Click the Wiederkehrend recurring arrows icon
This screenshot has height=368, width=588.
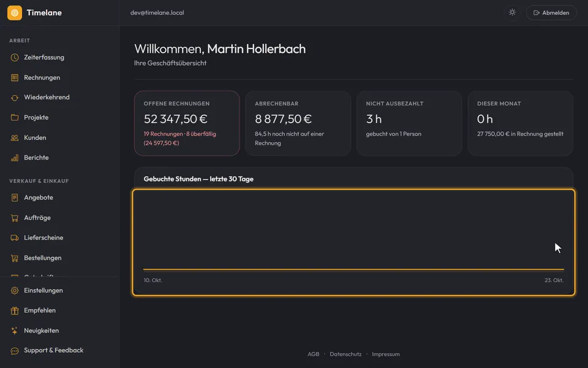[x=15, y=98]
